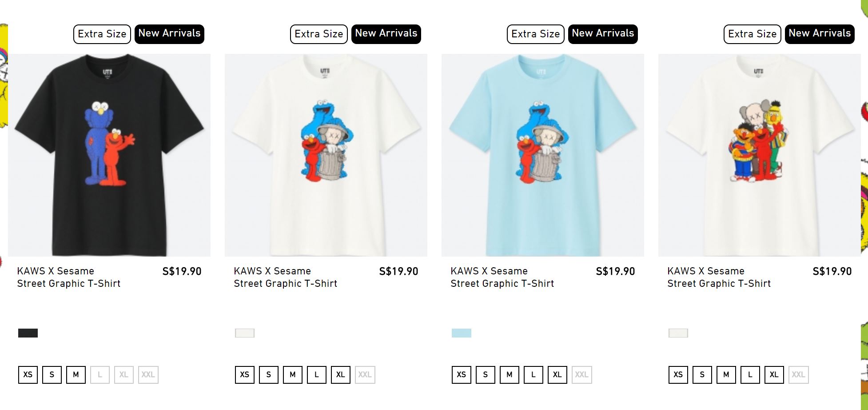Pick size XS for the black t-shirt
The height and width of the screenshot is (410, 868).
click(x=28, y=374)
